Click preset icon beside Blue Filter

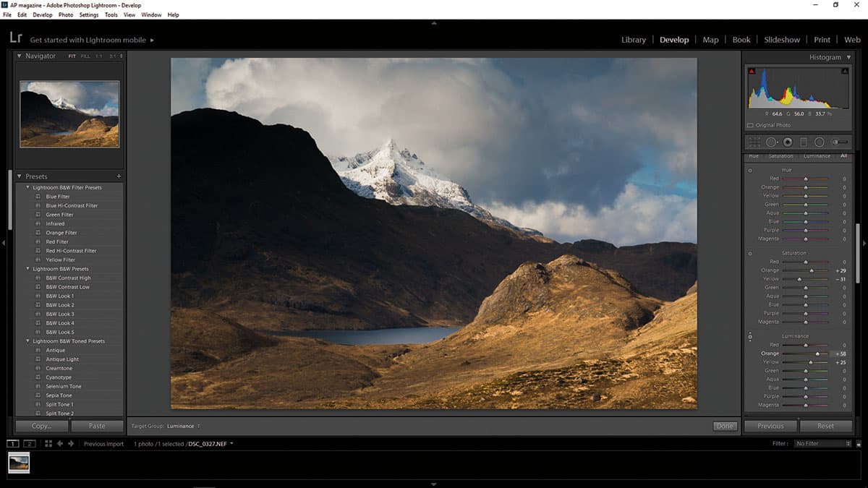point(38,197)
